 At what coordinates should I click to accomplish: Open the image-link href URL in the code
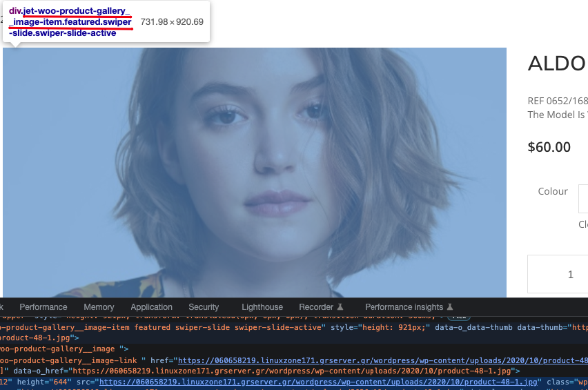point(383,360)
